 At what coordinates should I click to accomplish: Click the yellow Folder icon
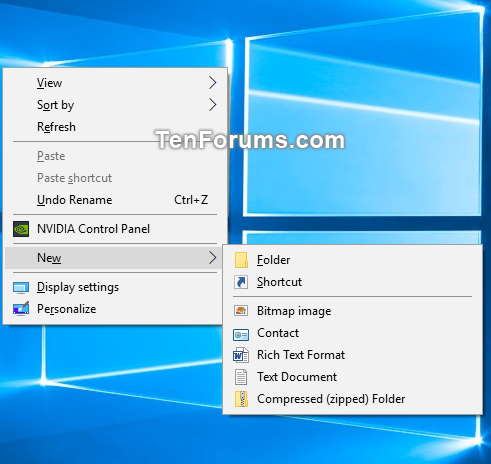tap(241, 260)
